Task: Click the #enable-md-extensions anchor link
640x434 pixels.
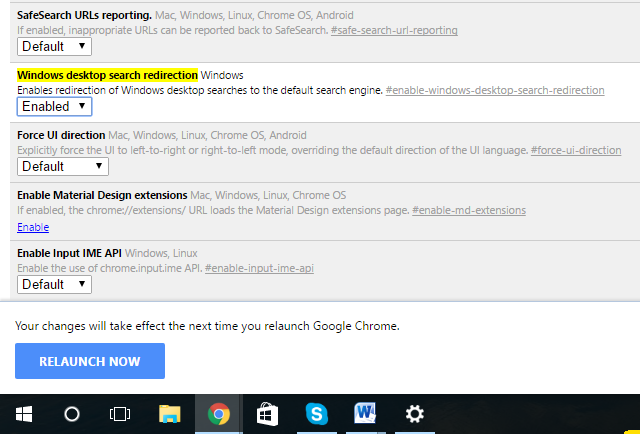Action: (469, 210)
